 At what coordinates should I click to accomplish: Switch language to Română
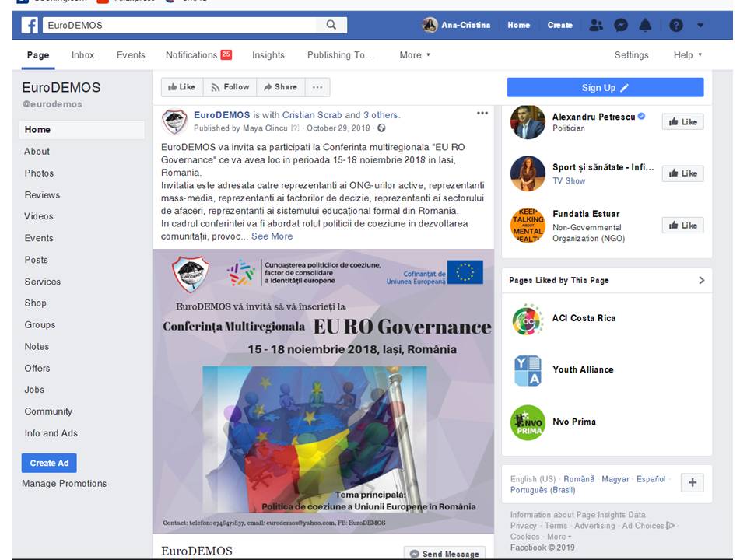[579, 479]
